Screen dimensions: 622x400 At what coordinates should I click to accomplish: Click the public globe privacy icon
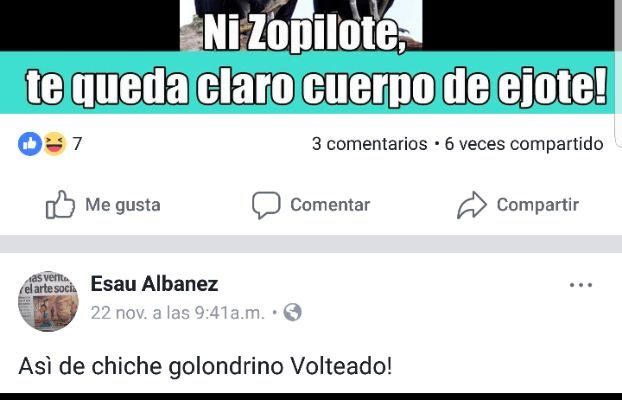(293, 312)
